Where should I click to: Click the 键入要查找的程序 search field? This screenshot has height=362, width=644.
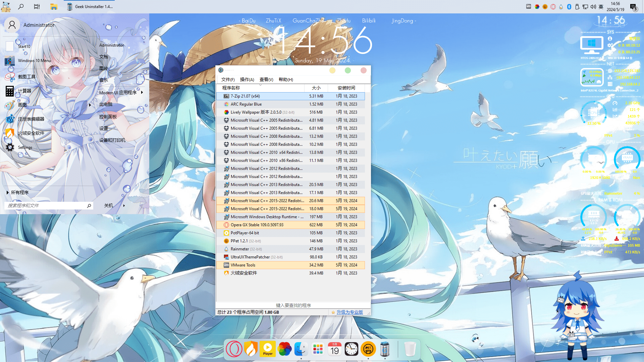tap(293, 305)
